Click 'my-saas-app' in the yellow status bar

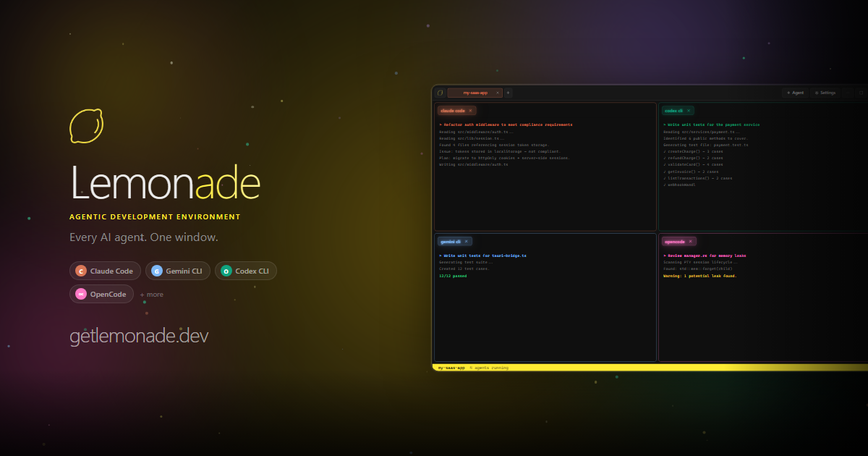(x=451, y=368)
